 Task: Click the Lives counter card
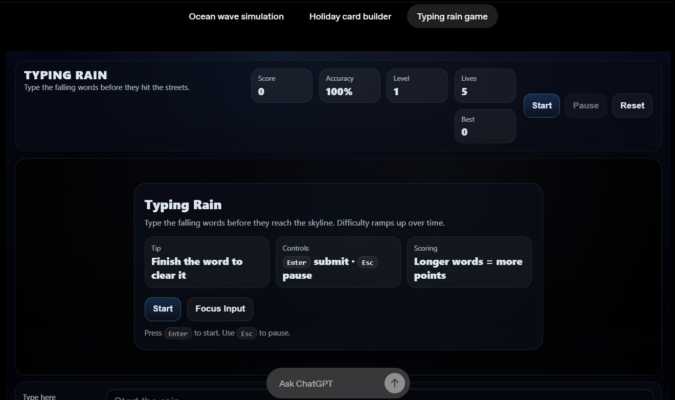coord(485,85)
